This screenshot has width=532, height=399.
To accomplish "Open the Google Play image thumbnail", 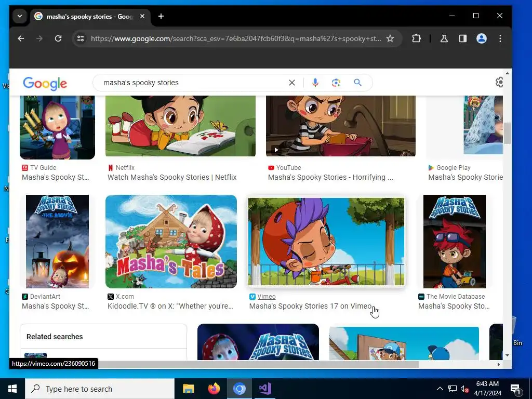I will click(483, 125).
